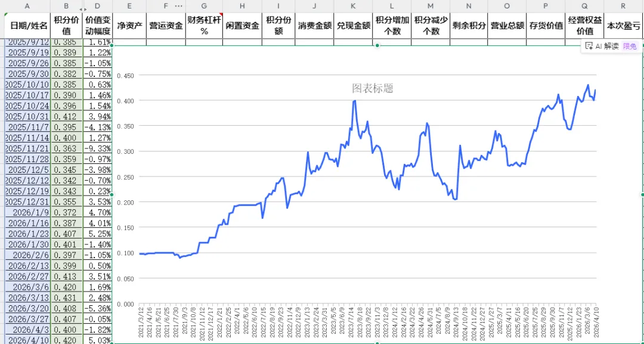Click the -9.33% change cell
This screenshot has height=344, width=644.
97,148
